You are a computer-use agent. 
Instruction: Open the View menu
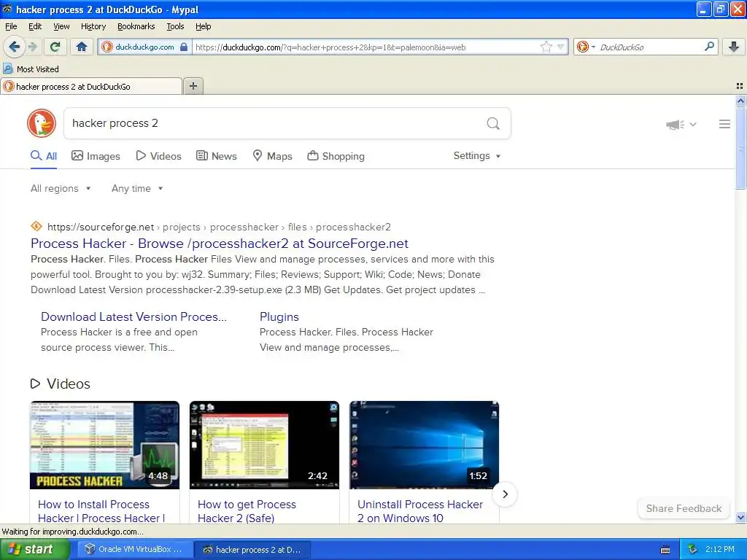coord(61,26)
